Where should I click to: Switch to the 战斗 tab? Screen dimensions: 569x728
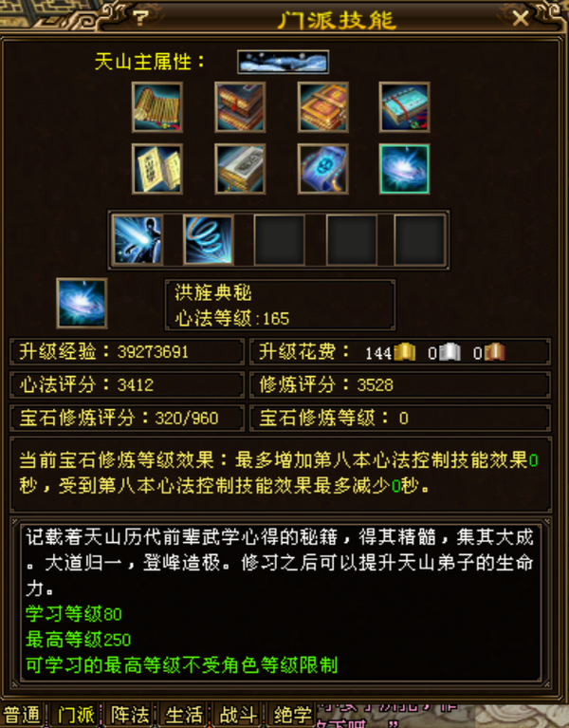pos(238,716)
